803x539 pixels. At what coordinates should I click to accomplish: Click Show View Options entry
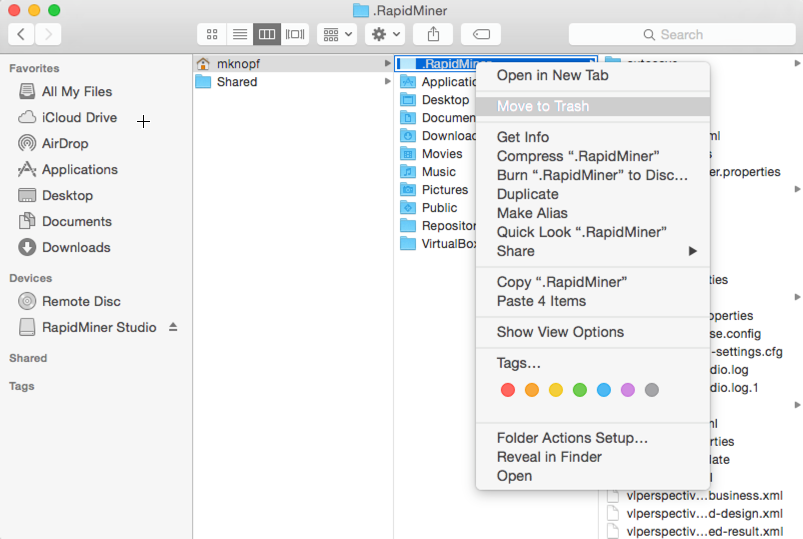click(x=560, y=332)
